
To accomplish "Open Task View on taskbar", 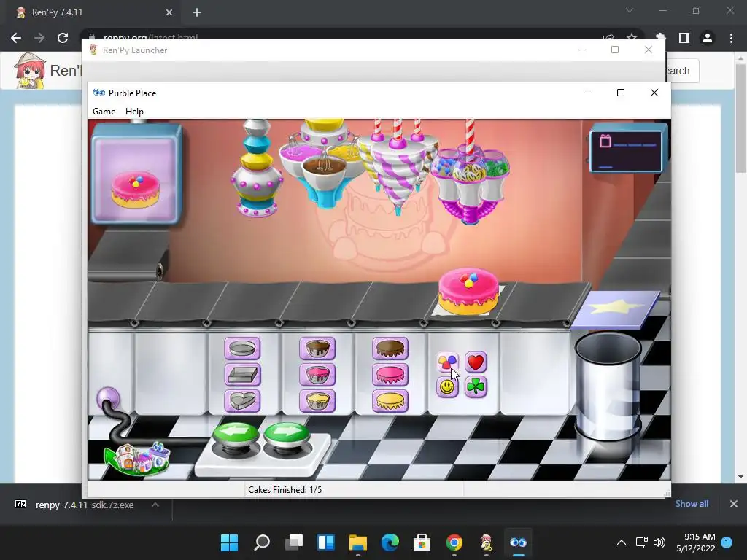I will click(294, 542).
